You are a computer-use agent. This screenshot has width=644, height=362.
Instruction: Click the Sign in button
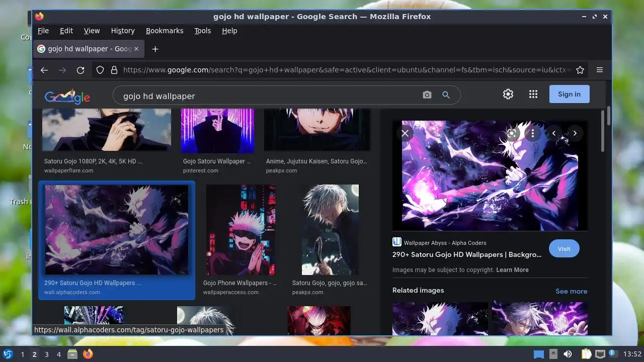pyautogui.click(x=569, y=94)
